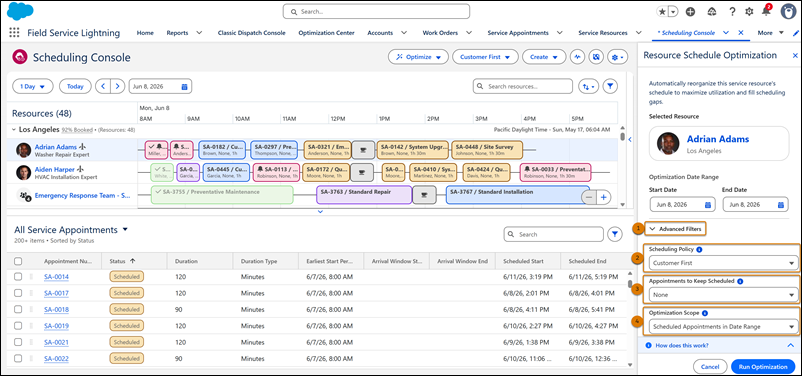Click the appointment list Search field
The image size is (802, 376).
point(553,234)
